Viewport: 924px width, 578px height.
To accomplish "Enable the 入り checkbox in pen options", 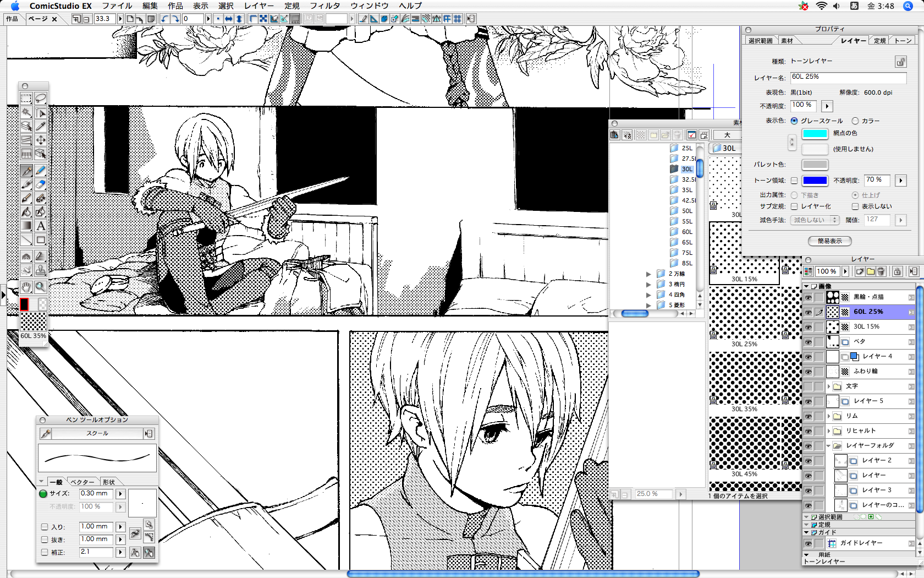I will (x=45, y=527).
